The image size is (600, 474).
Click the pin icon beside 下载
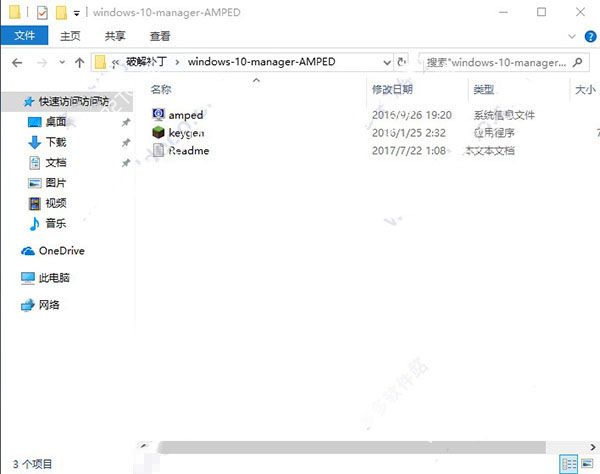coord(126,143)
